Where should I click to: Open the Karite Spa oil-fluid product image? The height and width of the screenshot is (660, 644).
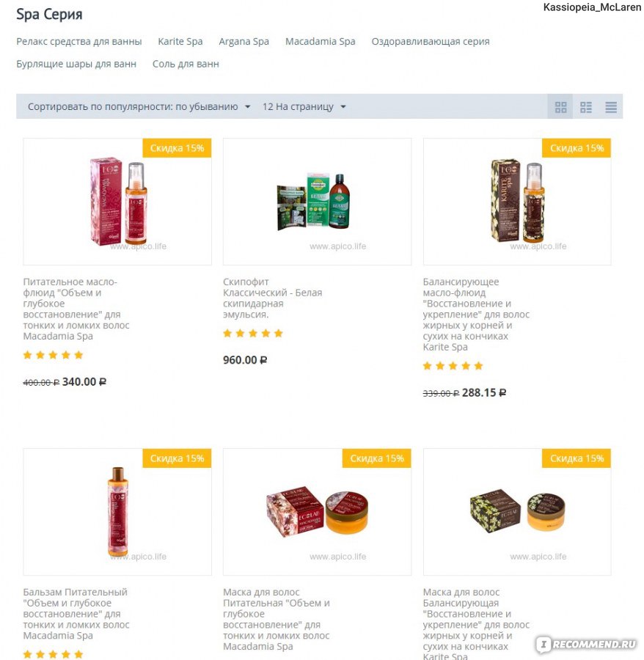tap(517, 202)
